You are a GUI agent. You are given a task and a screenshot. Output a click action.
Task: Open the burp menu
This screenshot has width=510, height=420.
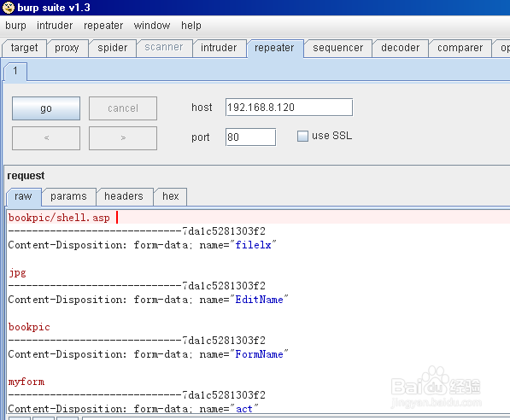(15, 26)
